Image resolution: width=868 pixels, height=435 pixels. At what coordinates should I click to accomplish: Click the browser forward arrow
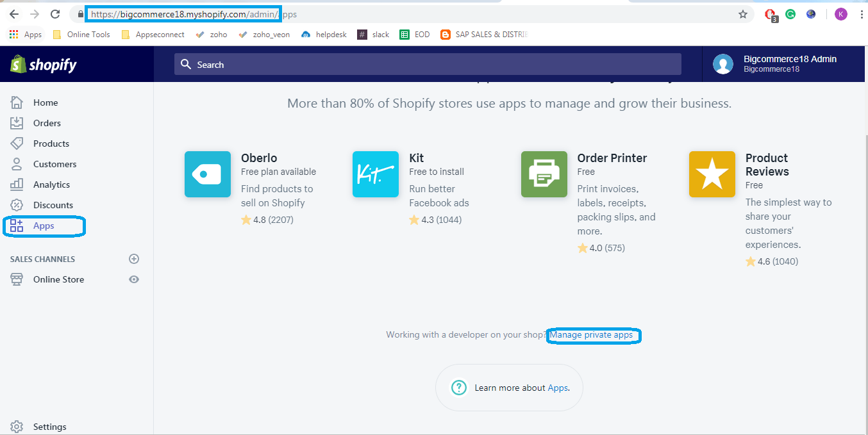coord(35,14)
